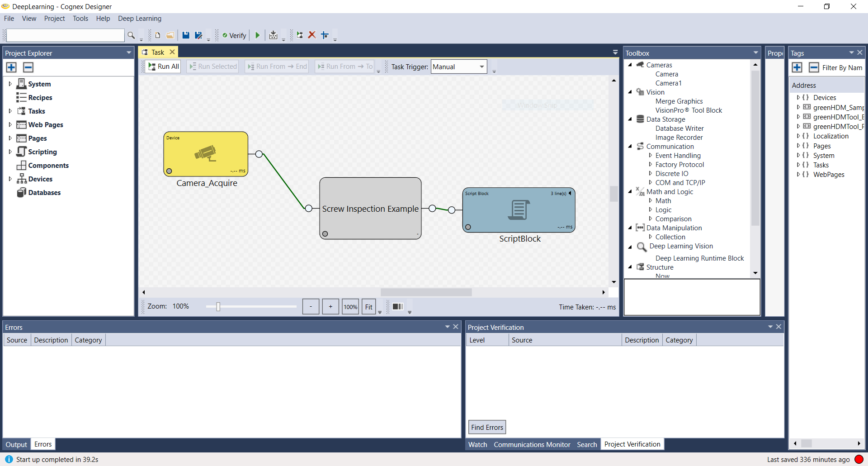Expand Factory Protocol in Toolbox
The height and width of the screenshot is (466, 868).
[x=651, y=165]
